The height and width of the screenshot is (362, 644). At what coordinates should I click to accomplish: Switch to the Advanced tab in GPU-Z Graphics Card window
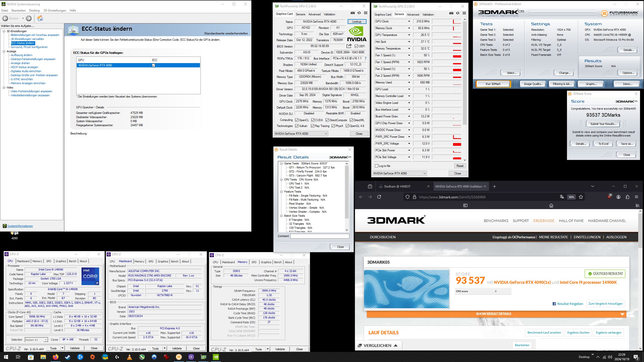[x=314, y=14]
